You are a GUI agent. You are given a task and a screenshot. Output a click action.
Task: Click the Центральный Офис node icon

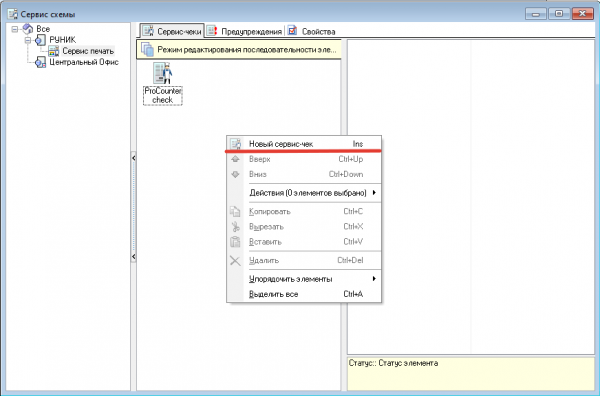(40, 62)
